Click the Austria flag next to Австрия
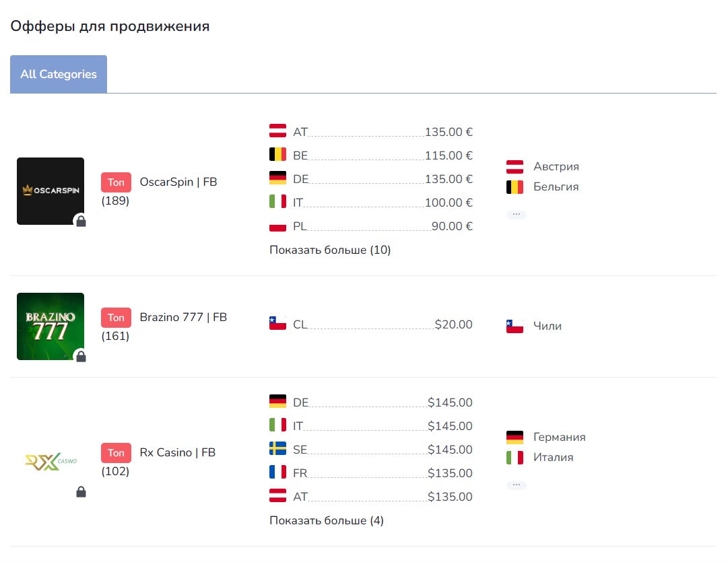This screenshot has width=728, height=562. coord(515,167)
